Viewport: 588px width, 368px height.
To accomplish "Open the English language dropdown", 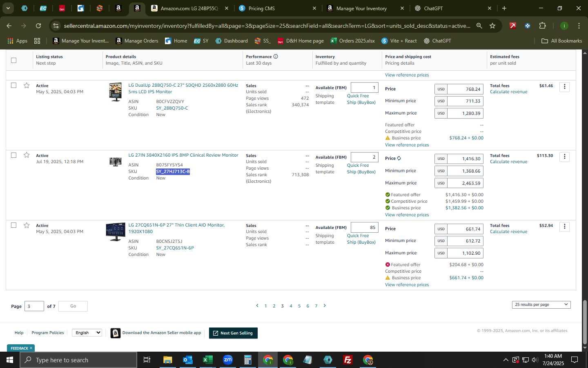I will tap(87, 332).
